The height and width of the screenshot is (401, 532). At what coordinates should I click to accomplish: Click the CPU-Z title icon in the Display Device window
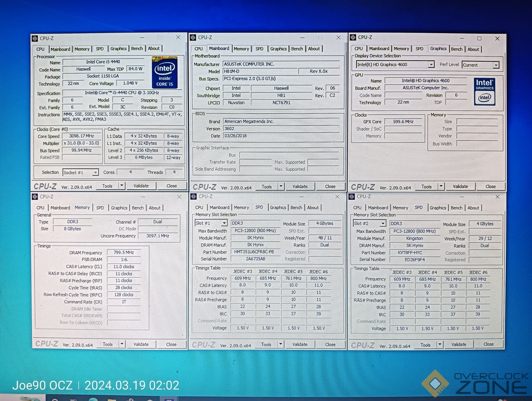pos(353,37)
